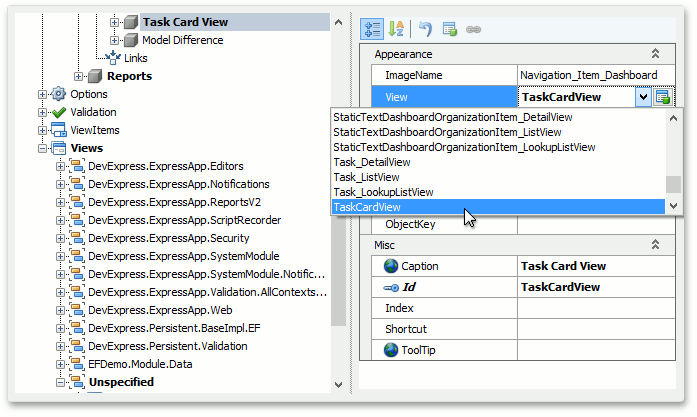Select DevExpress.Persistent.Validation tree node
Screen dimensions: 697x417
168,346
